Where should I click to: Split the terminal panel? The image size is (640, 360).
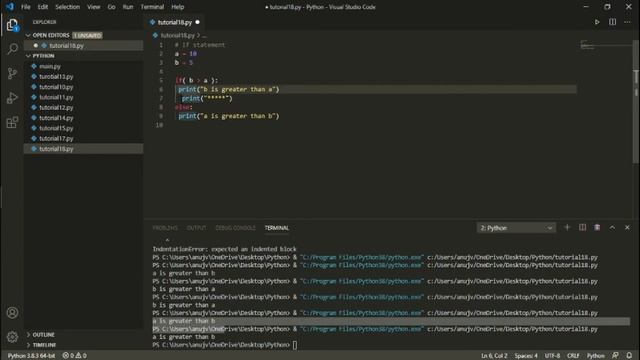tap(582, 227)
